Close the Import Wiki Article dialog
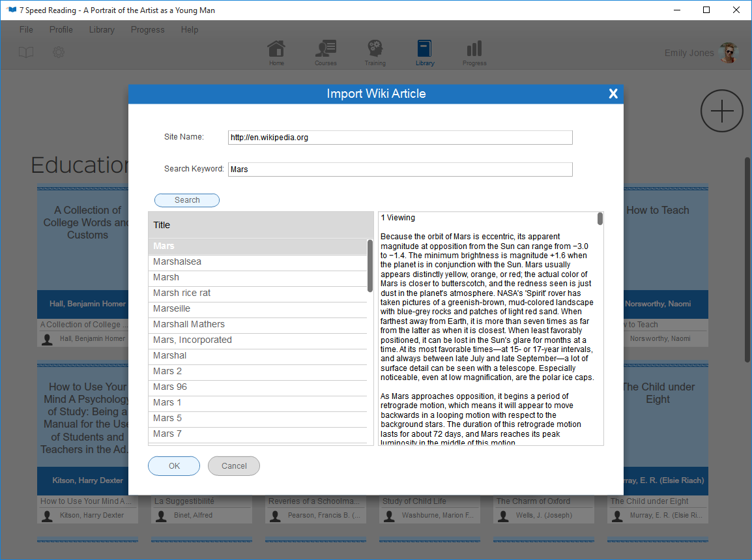The width and height of the screenshot is (752, 560). 613,93
